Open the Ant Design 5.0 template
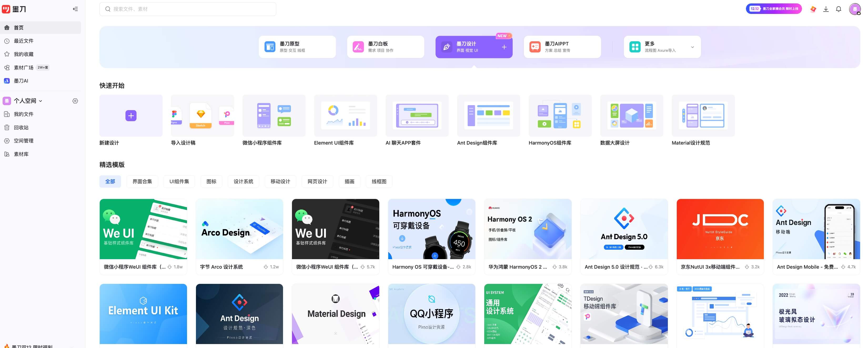868x348 pixels. [x=624, y=229]
